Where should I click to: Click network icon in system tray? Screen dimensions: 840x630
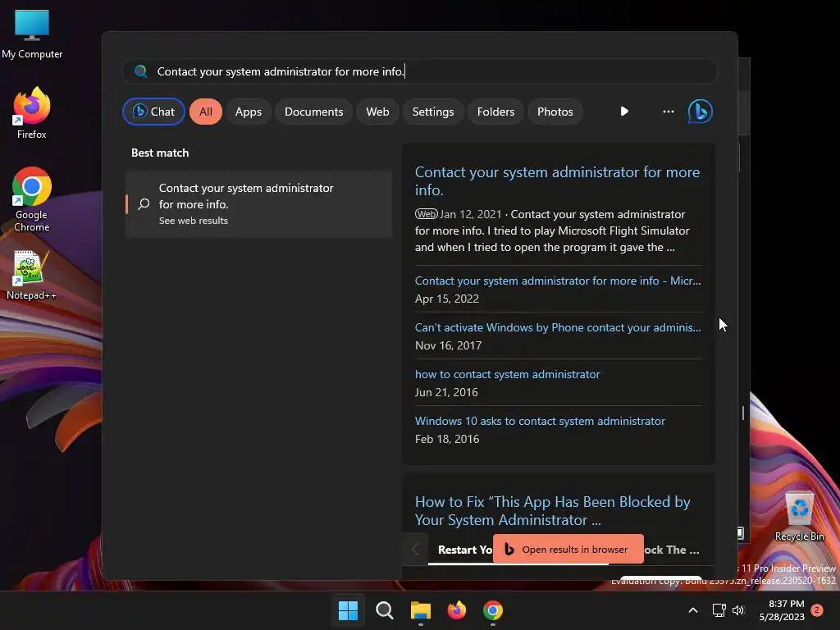tap(719, 610)
